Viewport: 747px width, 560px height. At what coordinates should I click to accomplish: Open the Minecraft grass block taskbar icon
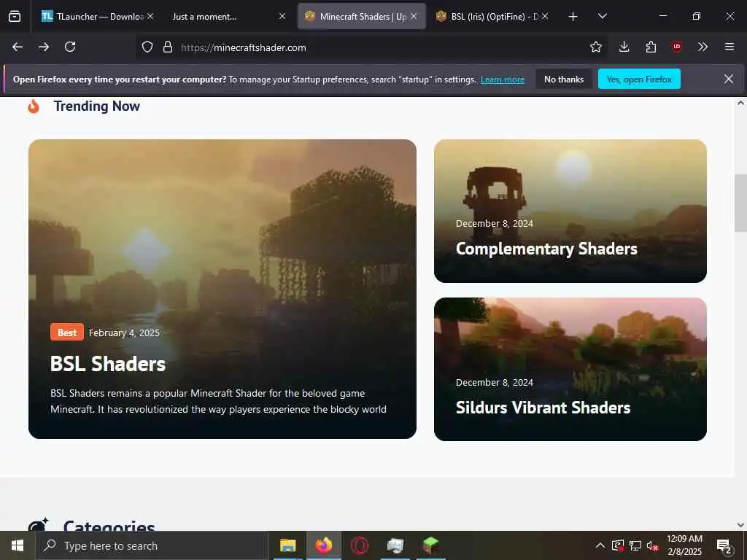pos(430,545)
